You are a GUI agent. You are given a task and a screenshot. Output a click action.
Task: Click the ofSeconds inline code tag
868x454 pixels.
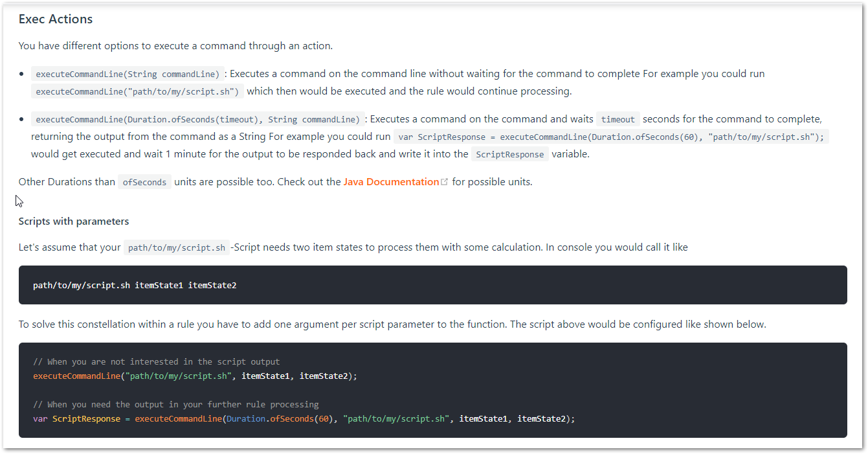(144, 183)
